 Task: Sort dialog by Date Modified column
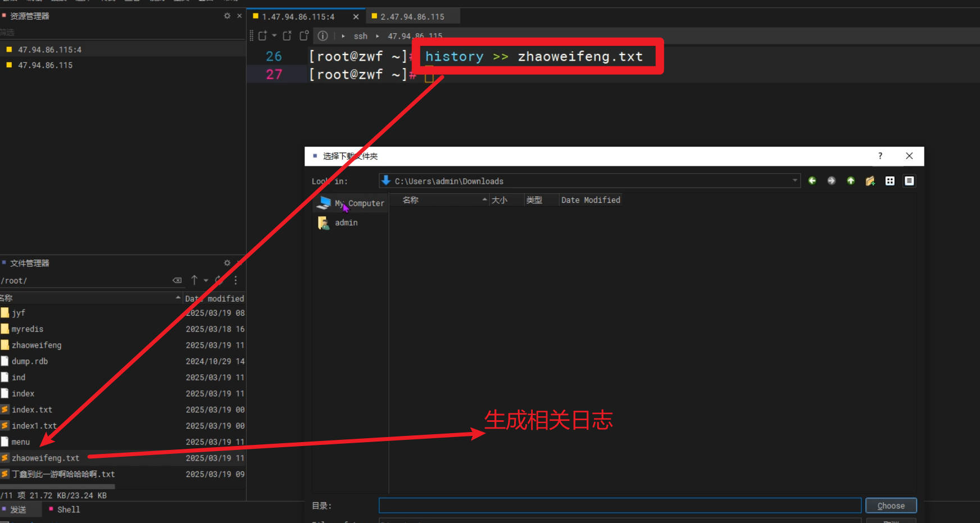591,200
